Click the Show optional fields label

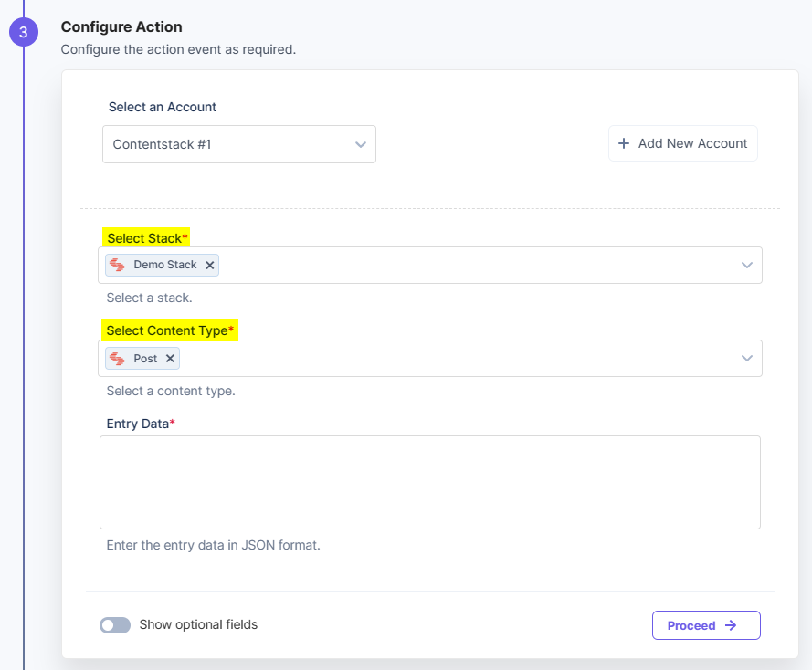[x=198, y=624]
